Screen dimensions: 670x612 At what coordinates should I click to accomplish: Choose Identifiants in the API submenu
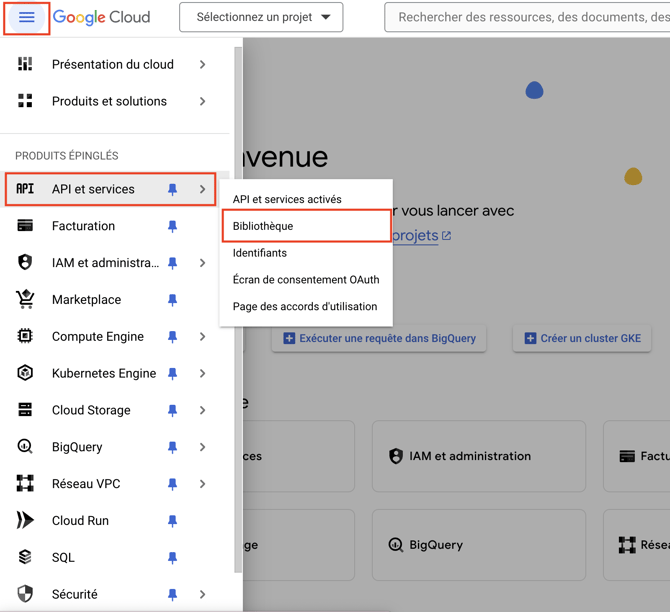(260, 253)
